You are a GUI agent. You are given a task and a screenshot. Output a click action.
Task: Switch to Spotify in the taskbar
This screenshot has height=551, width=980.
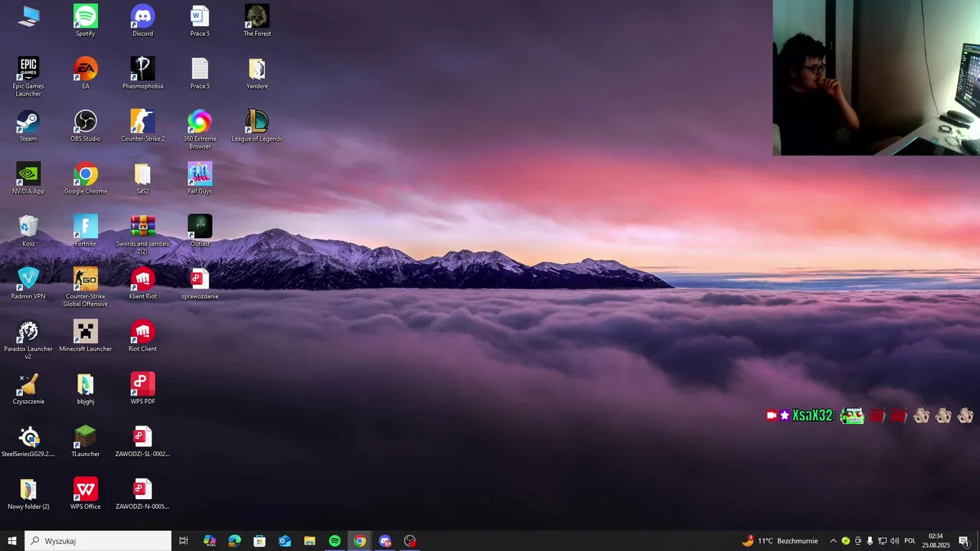(x=335, y=541)
